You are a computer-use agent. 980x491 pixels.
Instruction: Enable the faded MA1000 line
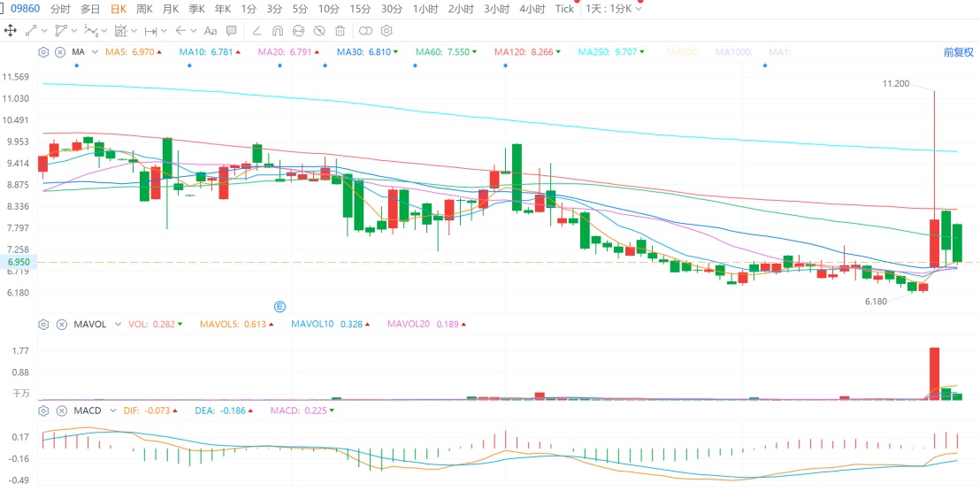pos(734,52)
